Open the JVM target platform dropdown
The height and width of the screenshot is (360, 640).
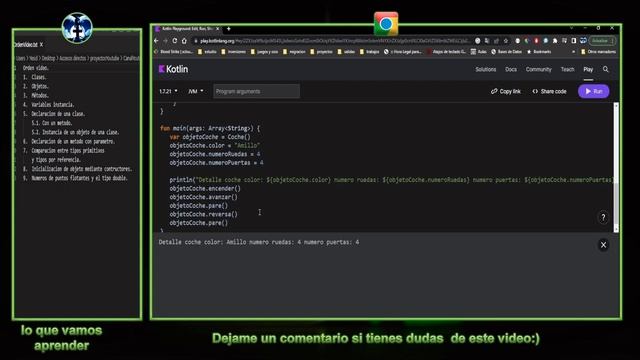coord(196,91)
